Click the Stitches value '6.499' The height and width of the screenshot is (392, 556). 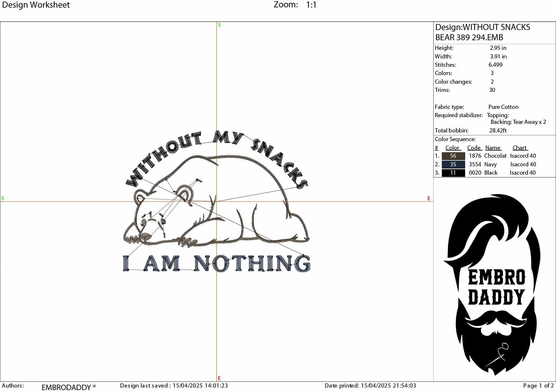[495, 65]
